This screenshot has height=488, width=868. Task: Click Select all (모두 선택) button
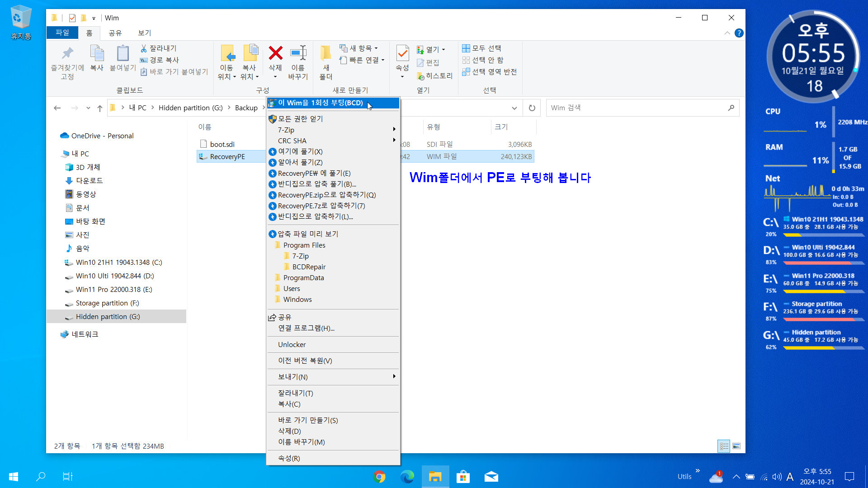(482, 48)
